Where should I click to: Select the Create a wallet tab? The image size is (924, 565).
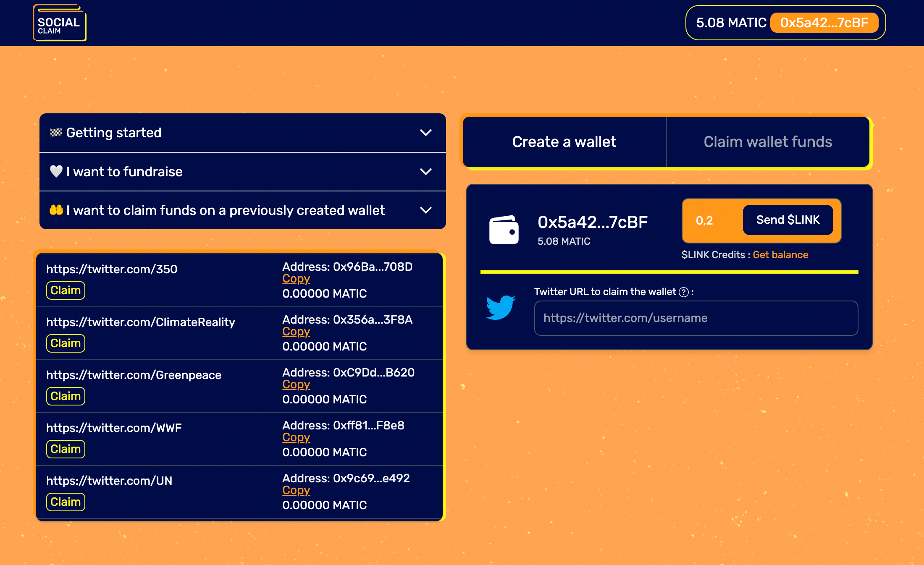click(564, 142)
